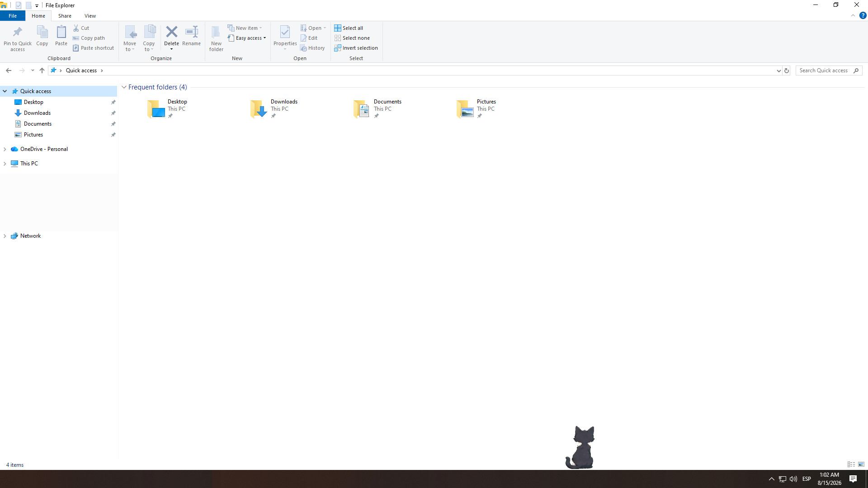Select the Documents frequent folder thumbnail
Screen dimensions: 868x488
pos(362,109)
